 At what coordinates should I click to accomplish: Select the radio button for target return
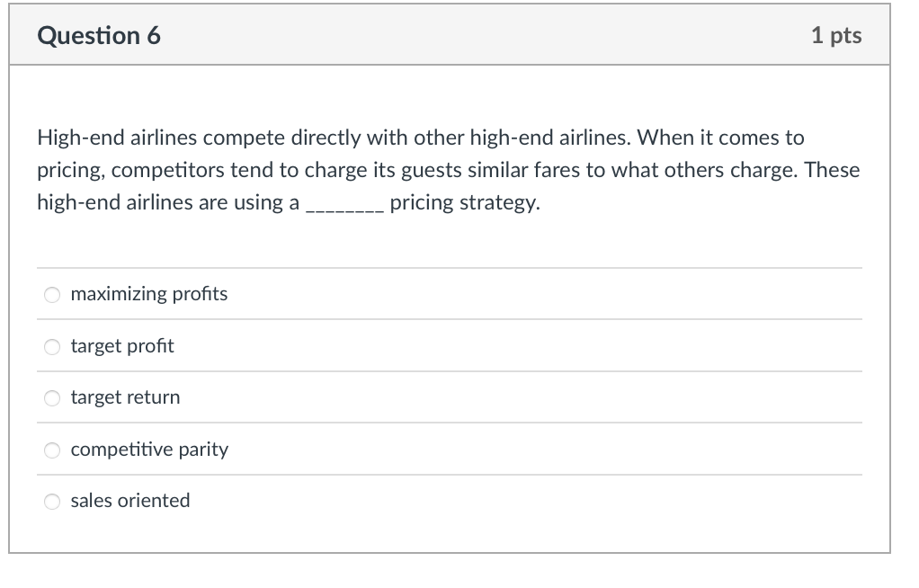pyautogui.click(x=52, y=397)
